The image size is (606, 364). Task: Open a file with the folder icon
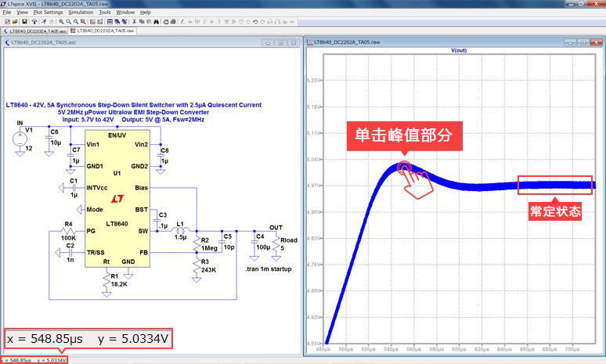(x=14, y=22)
